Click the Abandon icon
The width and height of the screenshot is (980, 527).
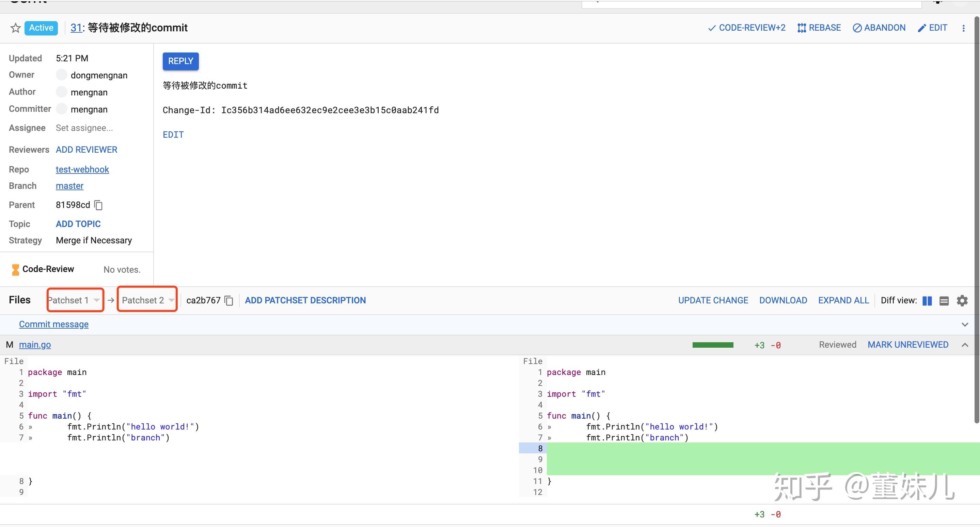857,28
